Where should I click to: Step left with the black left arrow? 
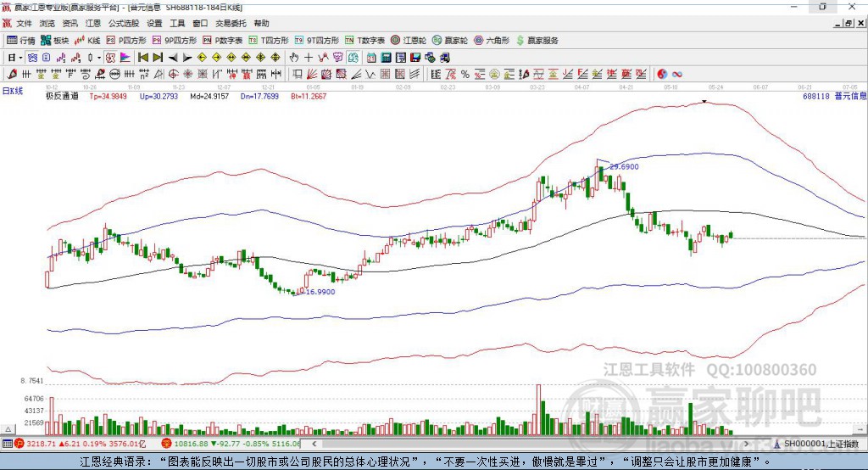coord(173,58)
